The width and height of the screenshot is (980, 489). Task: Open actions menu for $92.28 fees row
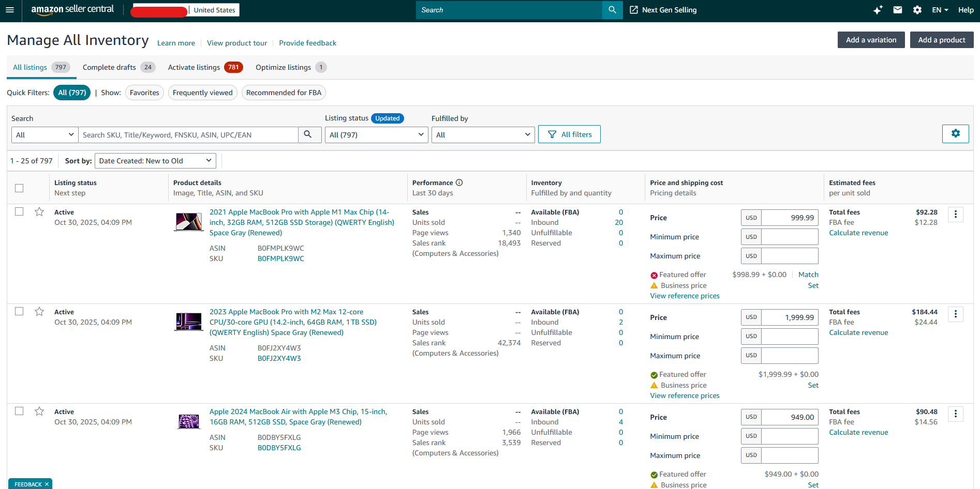(955, 214)
